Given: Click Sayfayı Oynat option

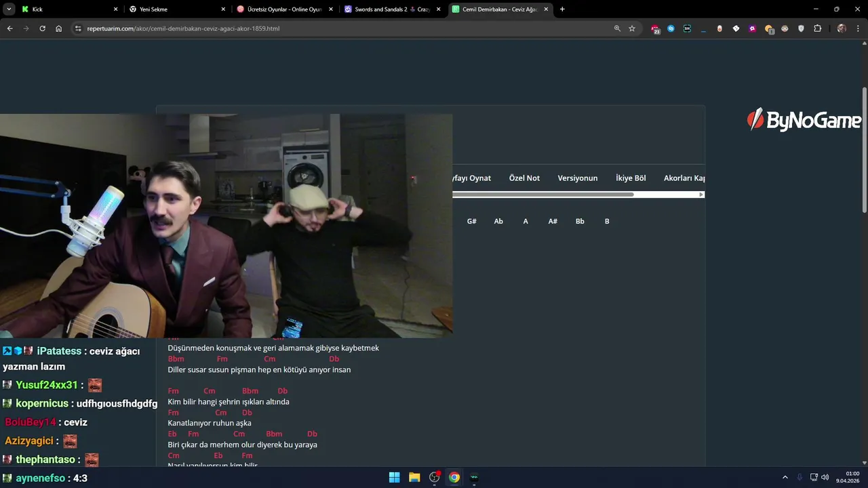Looking at the screenshot, I should point(472,178).
